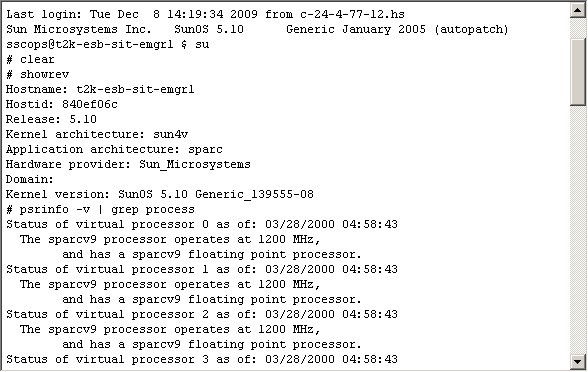
Task: Click the Hostid value 840ef06c
Action: pyautogui.click(x=90, y=104)
